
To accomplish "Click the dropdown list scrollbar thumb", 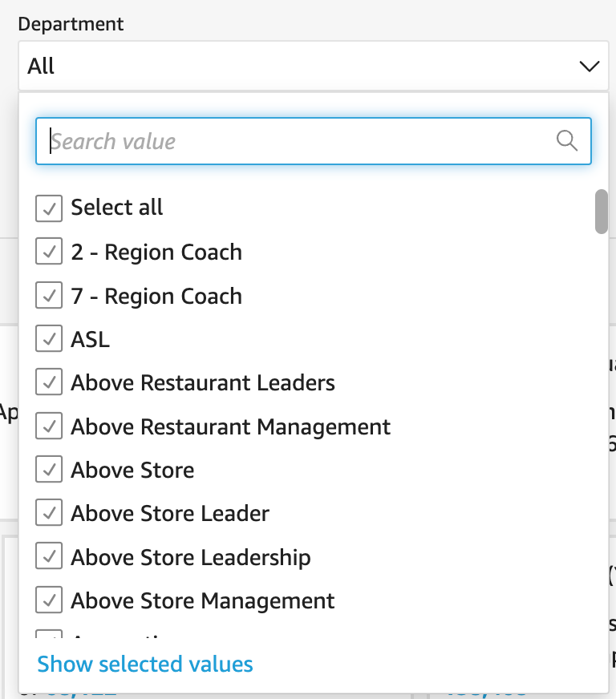I will [x=601, y=211].
